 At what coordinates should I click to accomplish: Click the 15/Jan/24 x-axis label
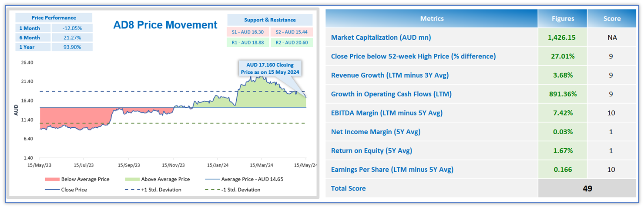click(218, 165)
